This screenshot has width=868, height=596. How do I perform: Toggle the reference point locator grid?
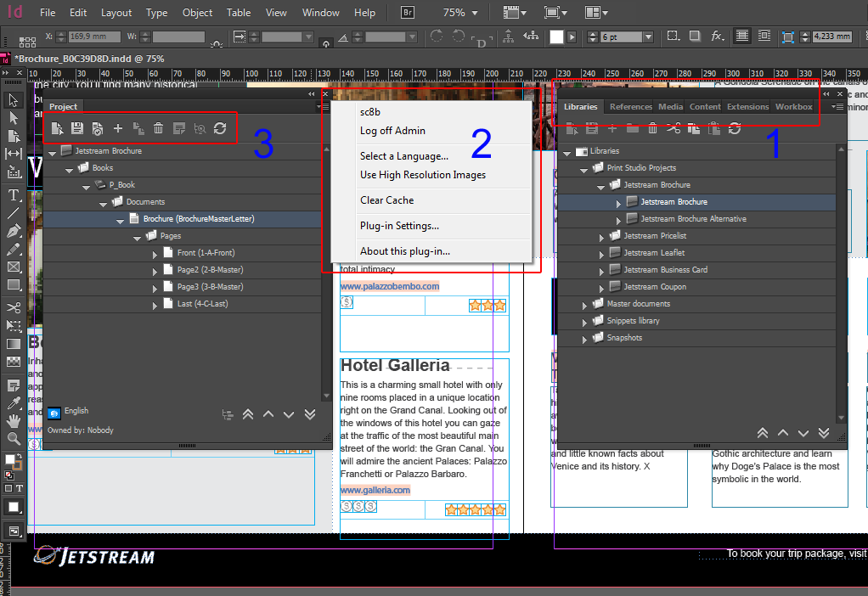click(27, 42)
